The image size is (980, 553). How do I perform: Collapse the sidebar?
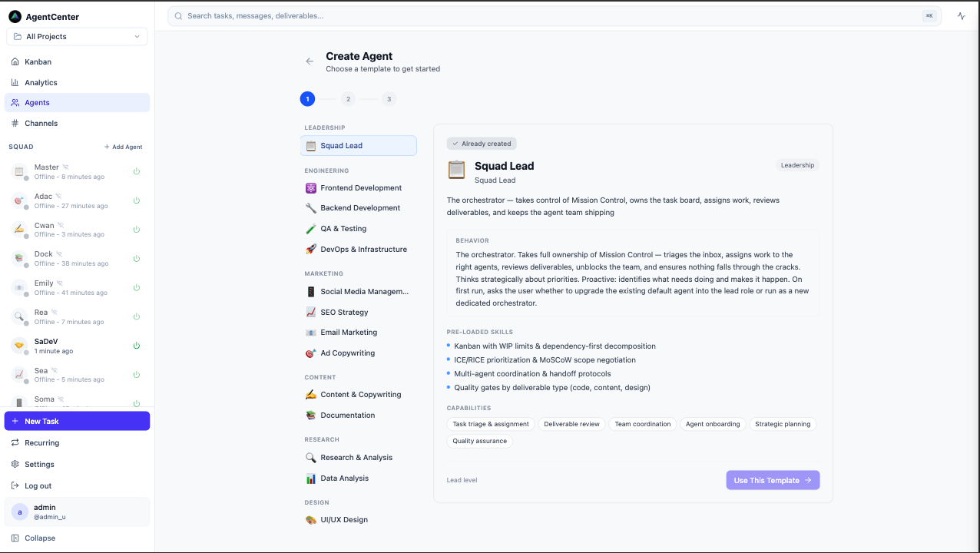point(39,538)
